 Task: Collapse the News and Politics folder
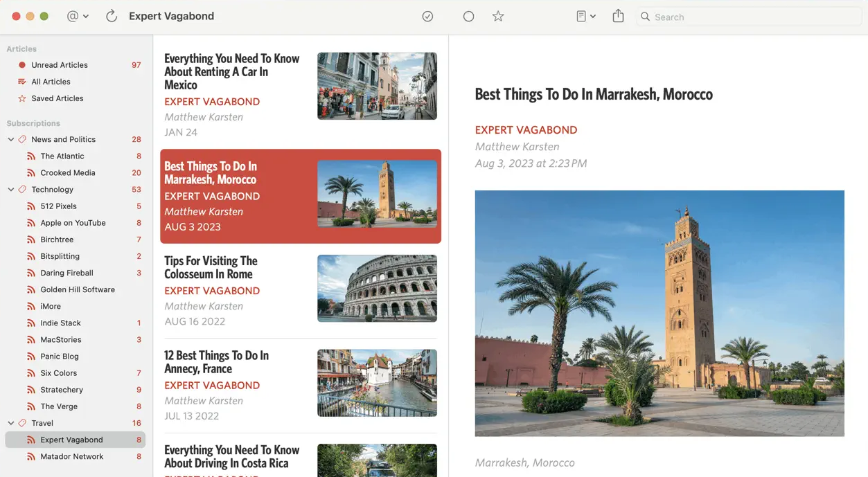[11, 139]
